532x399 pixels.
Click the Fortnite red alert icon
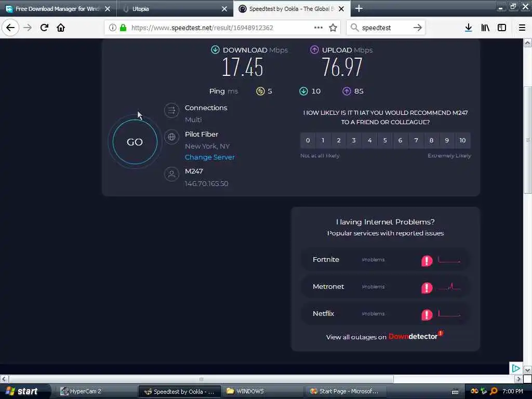tap(427, 261)
